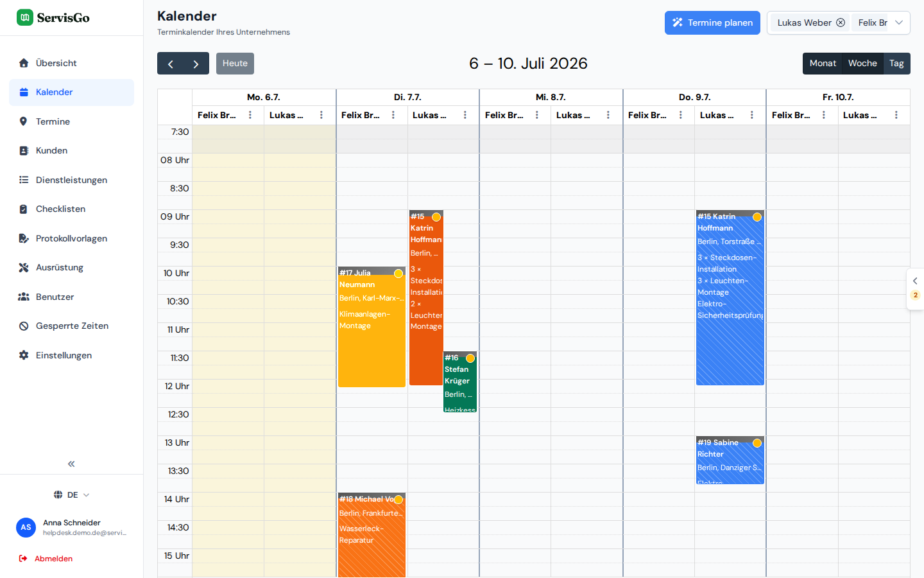Image resolution: width=924 pixels, height=578 pixels.
Task: Switch to Monat view
Action: [823, 64]
